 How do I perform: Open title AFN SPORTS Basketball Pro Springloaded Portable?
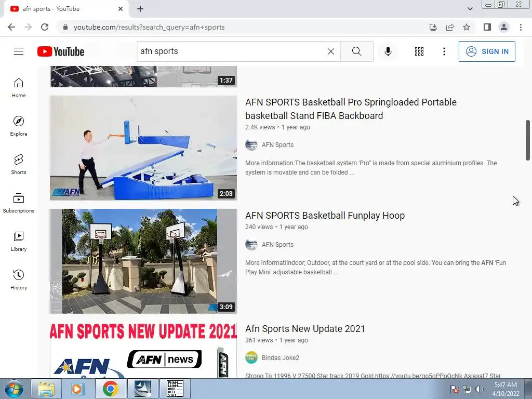point(351,109)
